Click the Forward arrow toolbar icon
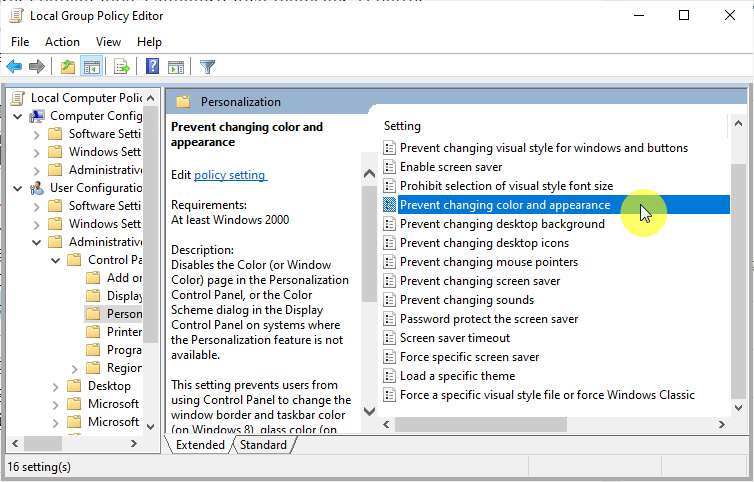Screen dimensions: 754x482 [37, 67]
